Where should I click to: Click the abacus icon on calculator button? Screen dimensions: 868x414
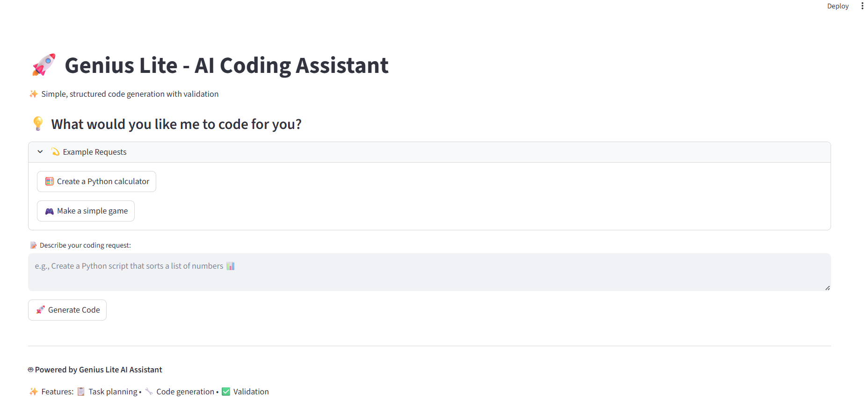coord(49,181)
